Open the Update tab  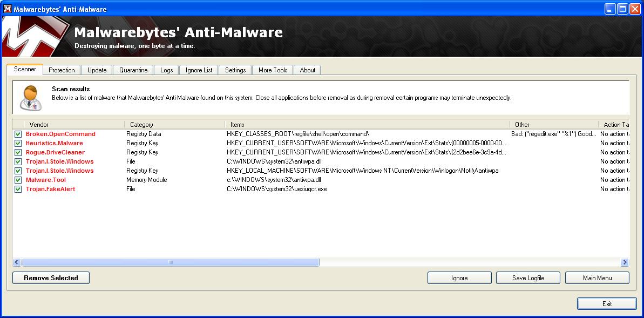(97, 70)
